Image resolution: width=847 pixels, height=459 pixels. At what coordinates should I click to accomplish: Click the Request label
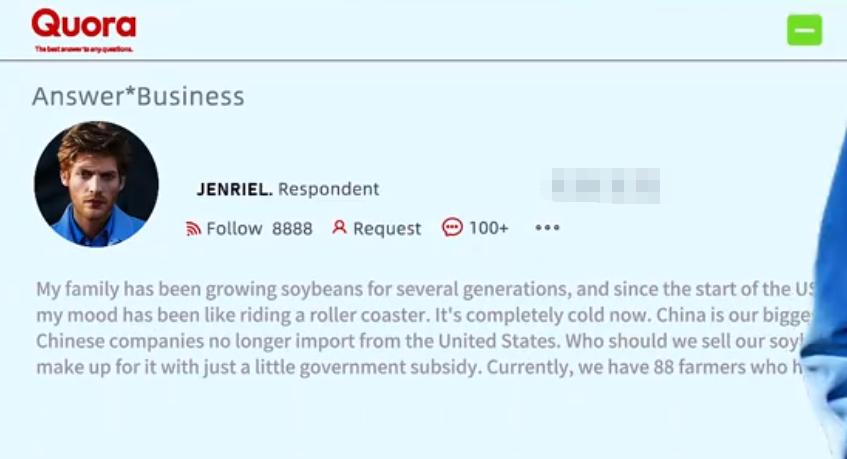387,229
